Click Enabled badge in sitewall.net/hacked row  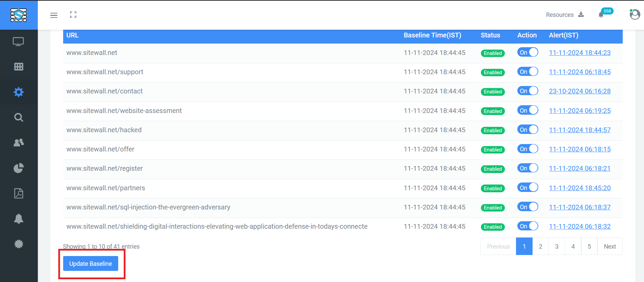click(x=493, y=131)
